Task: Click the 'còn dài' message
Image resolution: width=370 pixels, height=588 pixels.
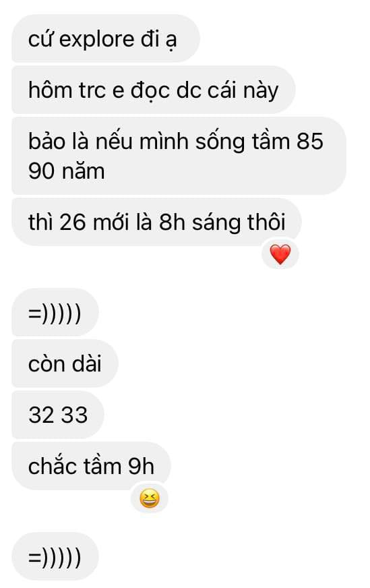Action: click(65, 363)
